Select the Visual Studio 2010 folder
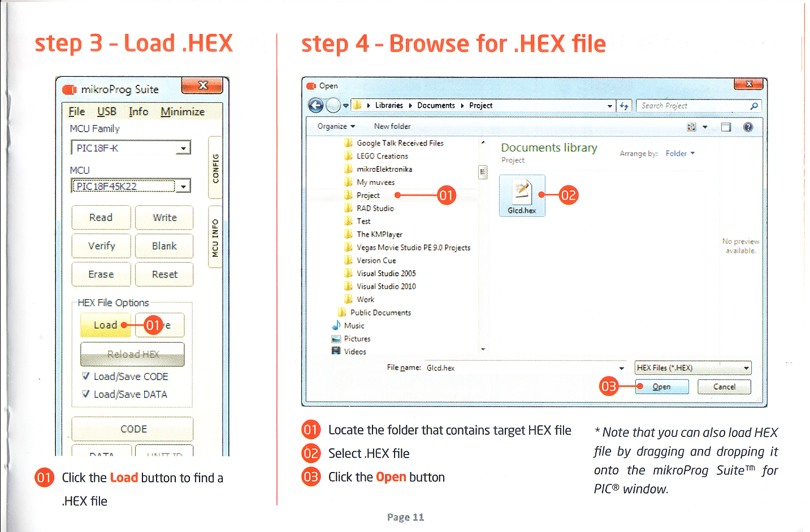The width and height of the screenshot is (810, 532). (x=386, y=287)
